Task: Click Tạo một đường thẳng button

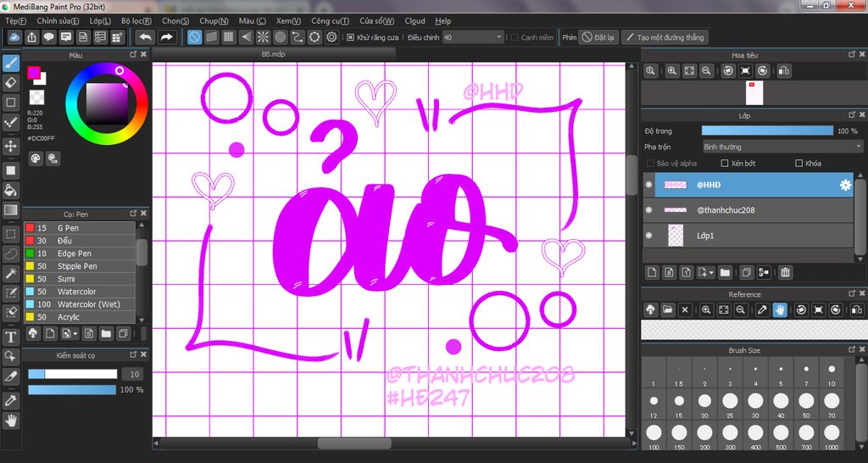Action: pos(665,37)
